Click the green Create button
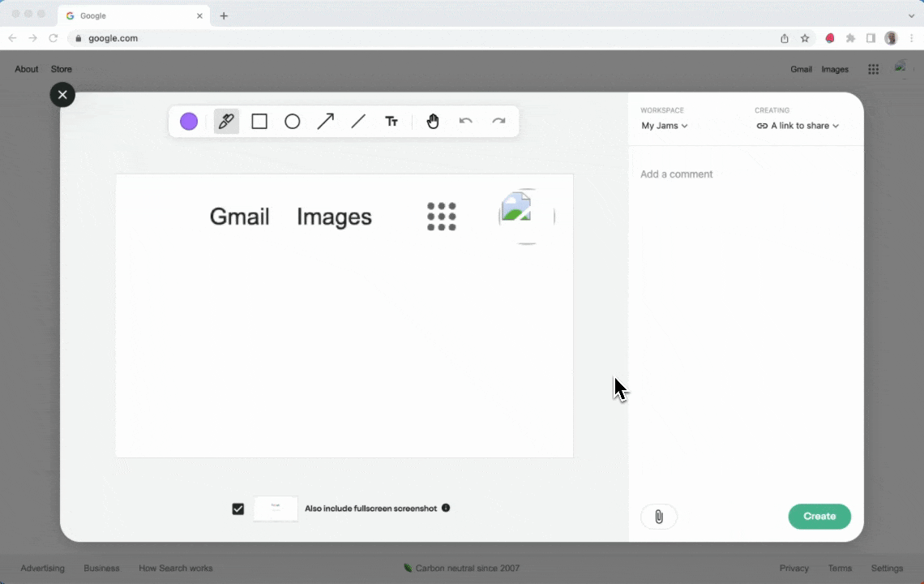 (x=819, y=516)
